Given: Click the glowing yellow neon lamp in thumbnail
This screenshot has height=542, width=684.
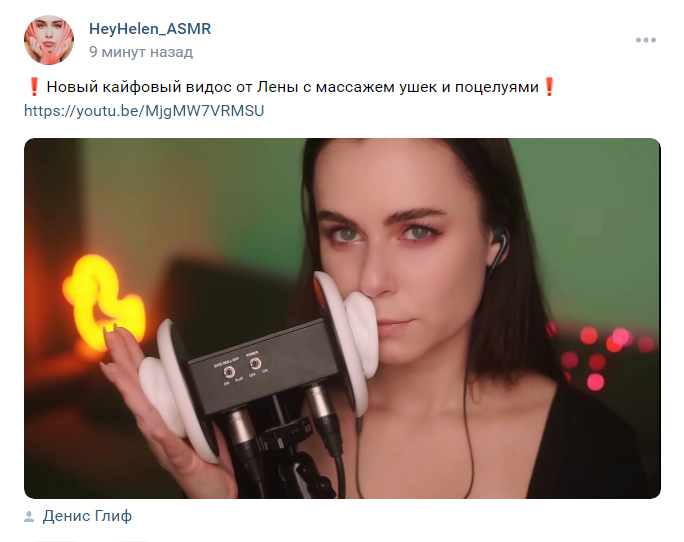Looking at the screenshot, I should 103,302.
